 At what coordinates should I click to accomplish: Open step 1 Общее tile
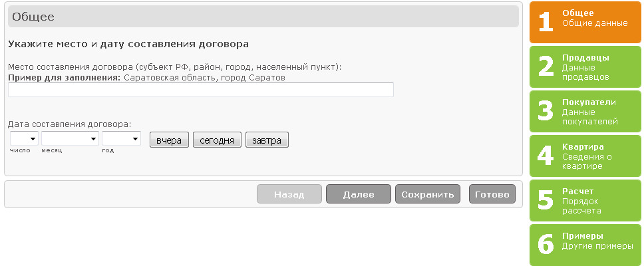(x=585, y=22)
